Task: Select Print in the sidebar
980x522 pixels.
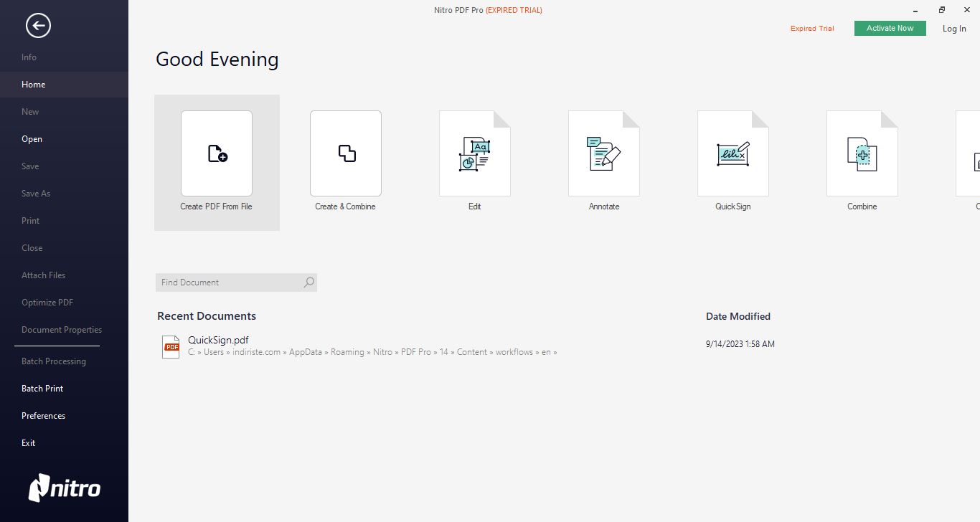Action: pos(30,221)
